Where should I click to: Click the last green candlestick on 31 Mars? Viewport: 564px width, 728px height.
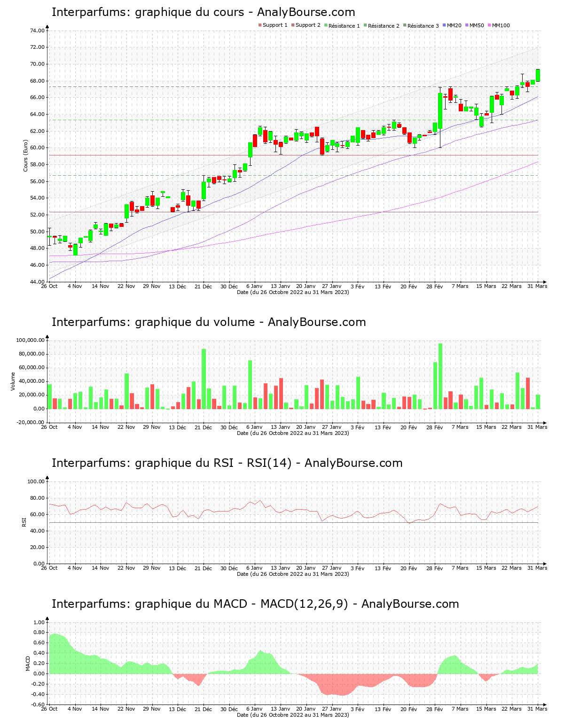click(538, 75)
